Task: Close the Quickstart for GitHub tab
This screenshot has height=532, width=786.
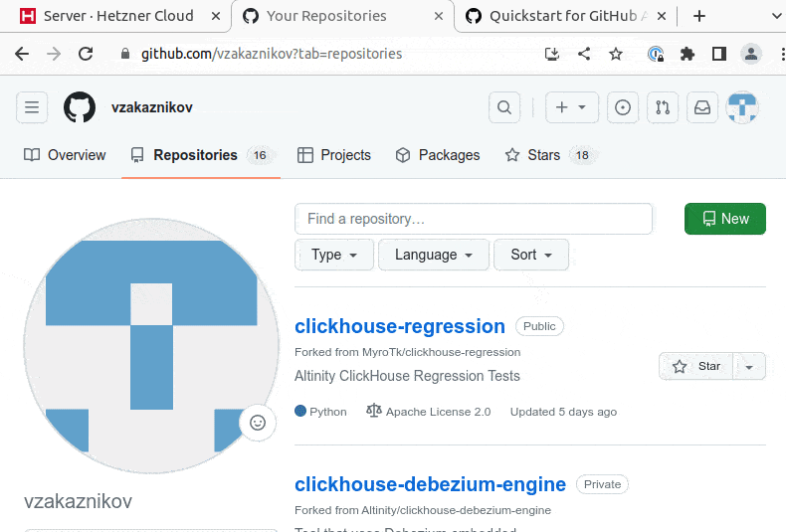Action: [662, 16]
